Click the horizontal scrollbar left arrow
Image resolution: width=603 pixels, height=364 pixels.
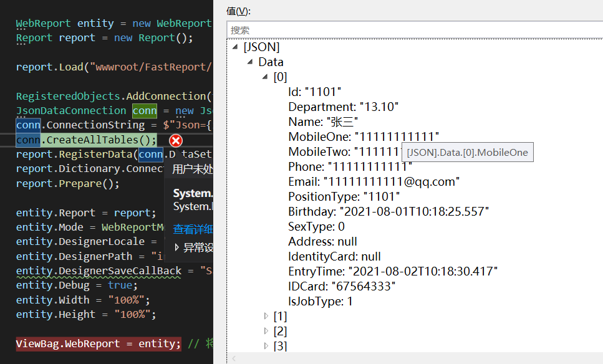pyautogui.click(x=233, y=358)
